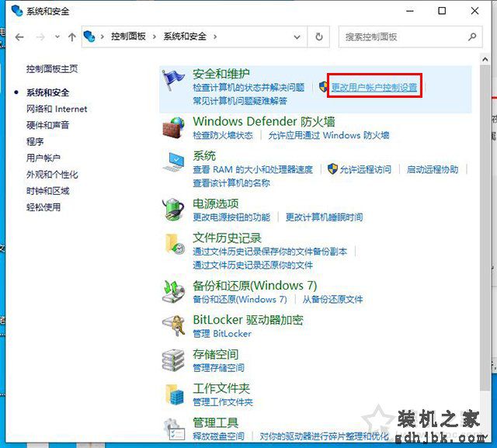Viewport: 497px width, 448px height.
Task: Click the Refresh button next to address bar
Action: [x=319, y=36]
